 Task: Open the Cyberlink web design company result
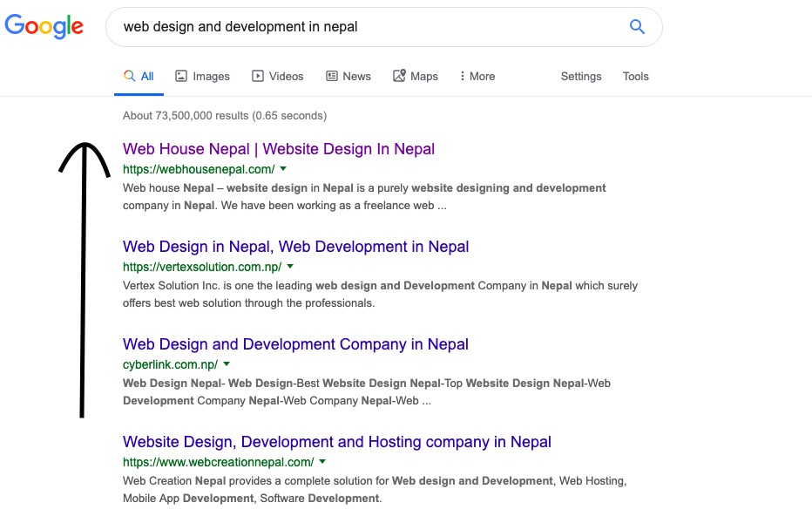(x=295, y=344)
